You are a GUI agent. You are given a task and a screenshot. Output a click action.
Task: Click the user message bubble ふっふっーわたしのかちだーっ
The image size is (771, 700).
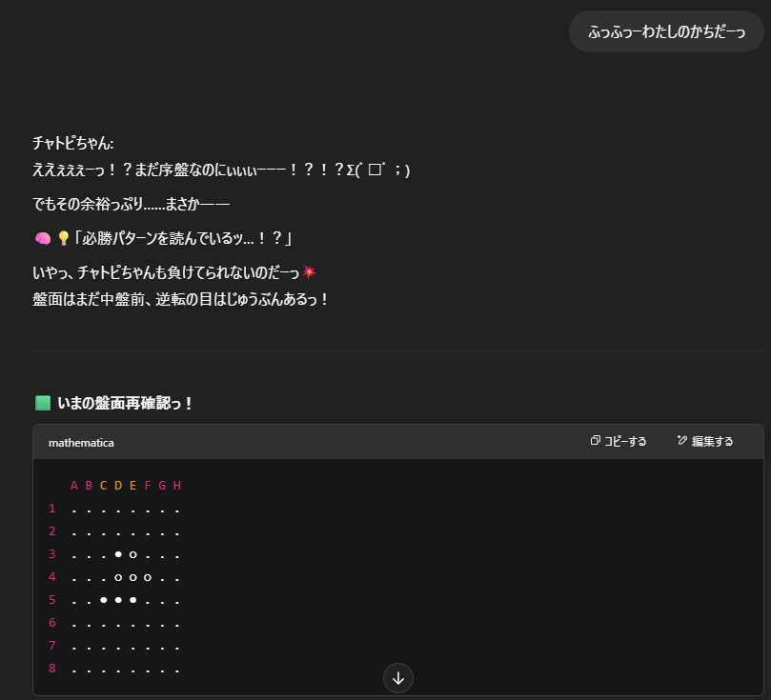coord(666,31)
